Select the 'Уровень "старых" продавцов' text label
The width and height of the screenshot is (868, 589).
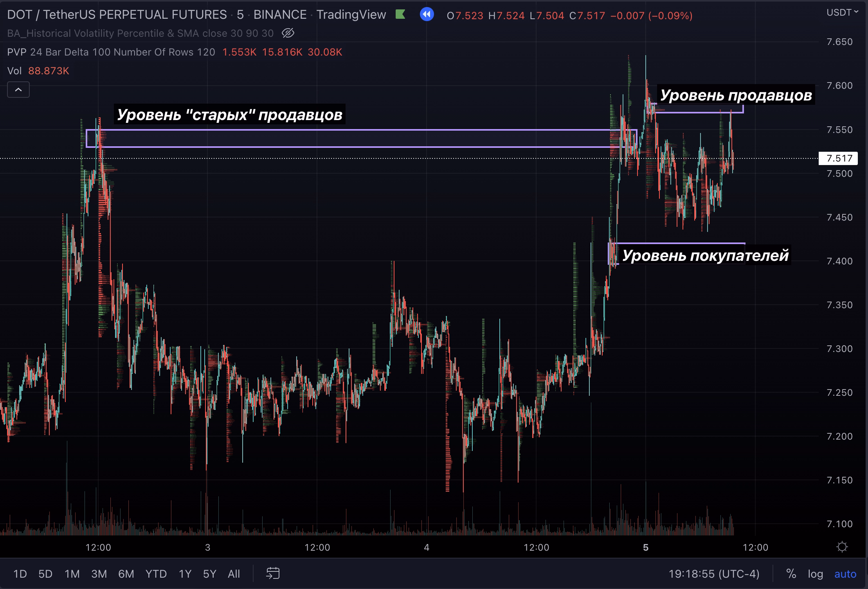[230, 115]
